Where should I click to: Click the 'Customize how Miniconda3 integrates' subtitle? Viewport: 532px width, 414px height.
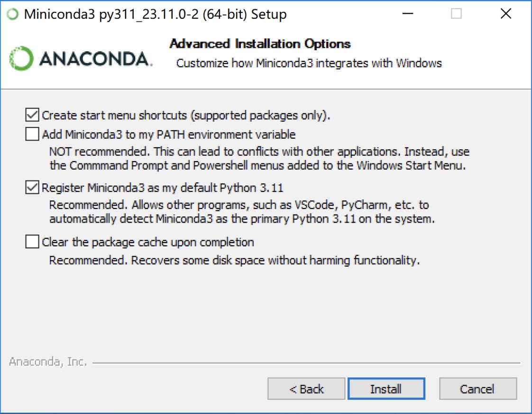click(x=309, y=63)
